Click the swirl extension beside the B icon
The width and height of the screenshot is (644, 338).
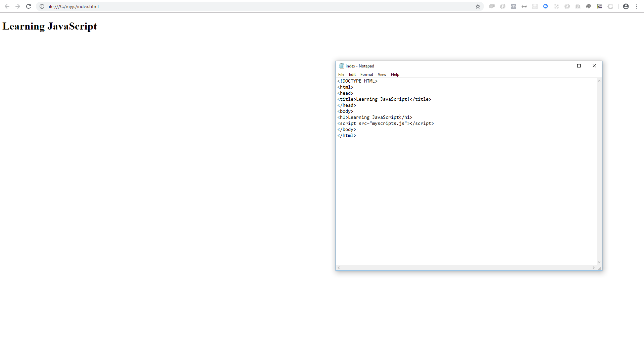click(567, 6)
